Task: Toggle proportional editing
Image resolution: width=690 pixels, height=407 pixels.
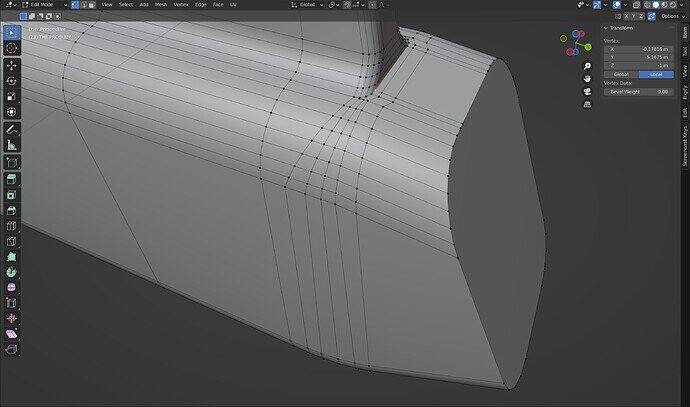Action: (x=372, y=5)
